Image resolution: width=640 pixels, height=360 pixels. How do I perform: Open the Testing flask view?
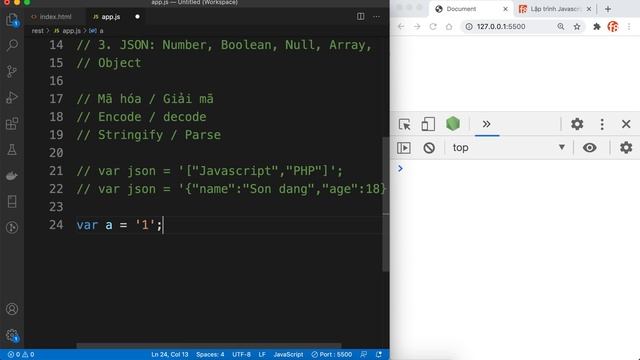[x=12, y=149]
